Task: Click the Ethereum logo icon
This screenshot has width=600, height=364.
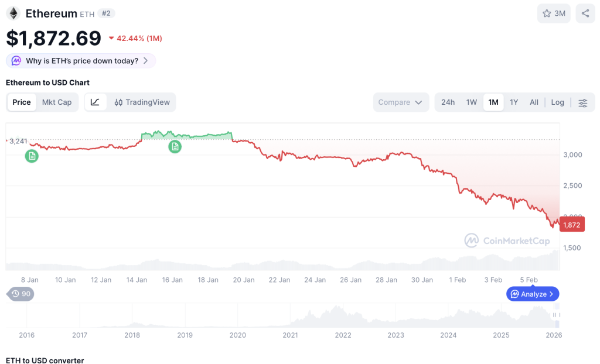Action: point(13,13)
